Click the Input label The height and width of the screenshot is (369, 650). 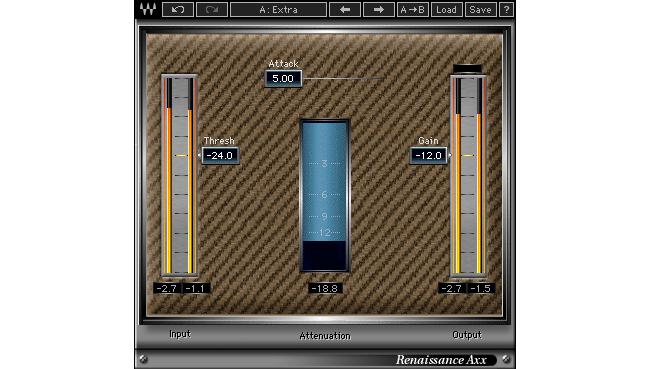180,334
